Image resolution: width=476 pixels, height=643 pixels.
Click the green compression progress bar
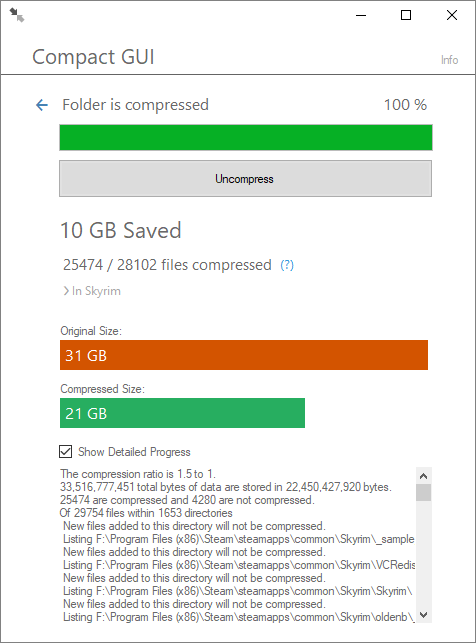[246, 137]
